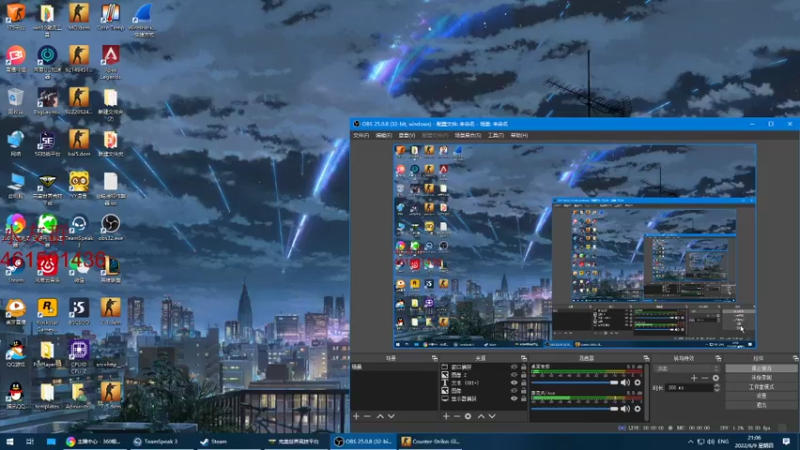Pop out the Sources dock panel
The image size is (800, 450).
(523, 358)
